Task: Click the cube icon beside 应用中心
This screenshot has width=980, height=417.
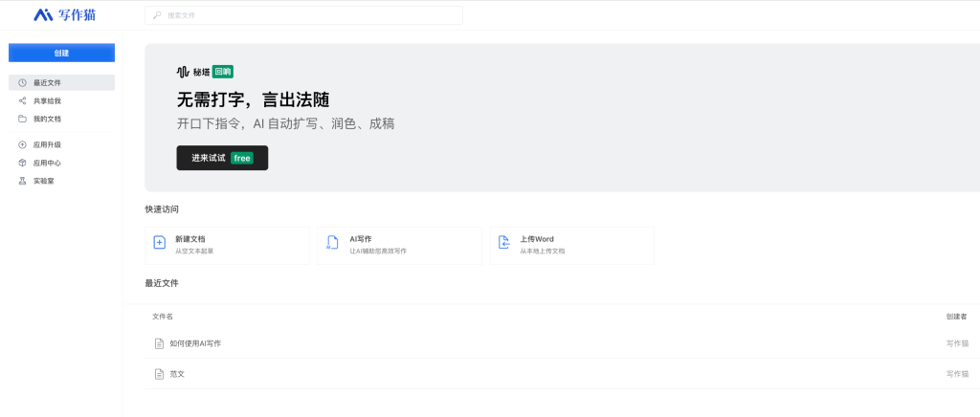Action: coord(23,163)
